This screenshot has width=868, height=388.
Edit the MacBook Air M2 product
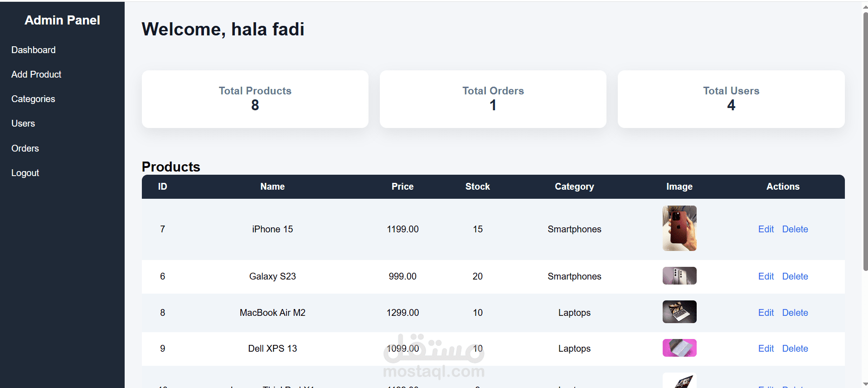point(766,313)
